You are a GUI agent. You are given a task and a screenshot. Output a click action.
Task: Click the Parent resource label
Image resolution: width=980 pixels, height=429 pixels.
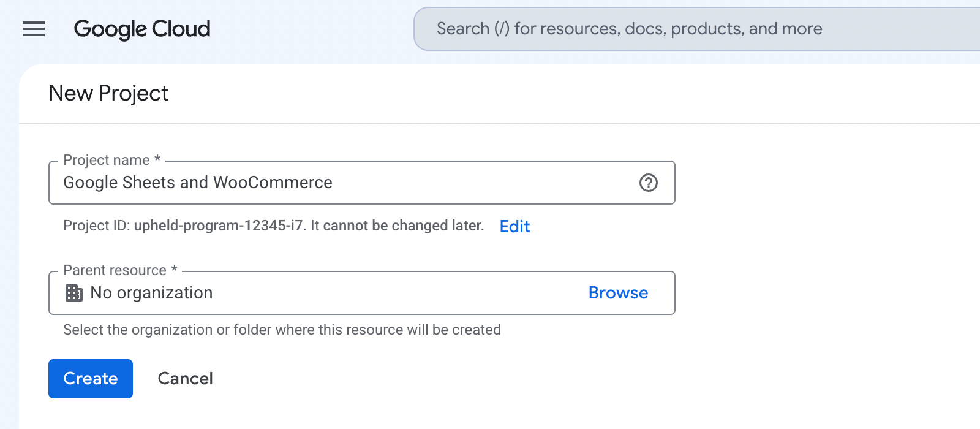pos(121,270)
